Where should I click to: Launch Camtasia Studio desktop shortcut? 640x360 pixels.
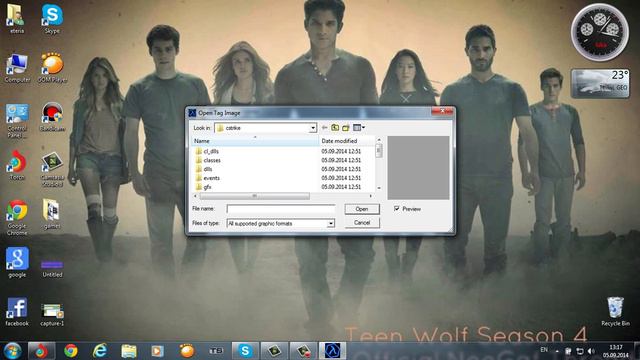(x=52, y=169)
